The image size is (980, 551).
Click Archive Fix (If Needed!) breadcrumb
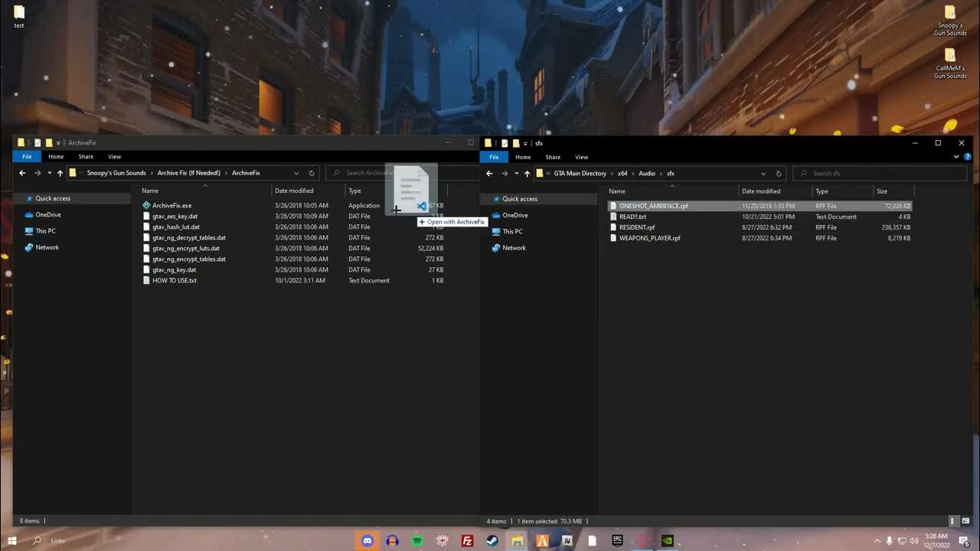tap(189, 173)
